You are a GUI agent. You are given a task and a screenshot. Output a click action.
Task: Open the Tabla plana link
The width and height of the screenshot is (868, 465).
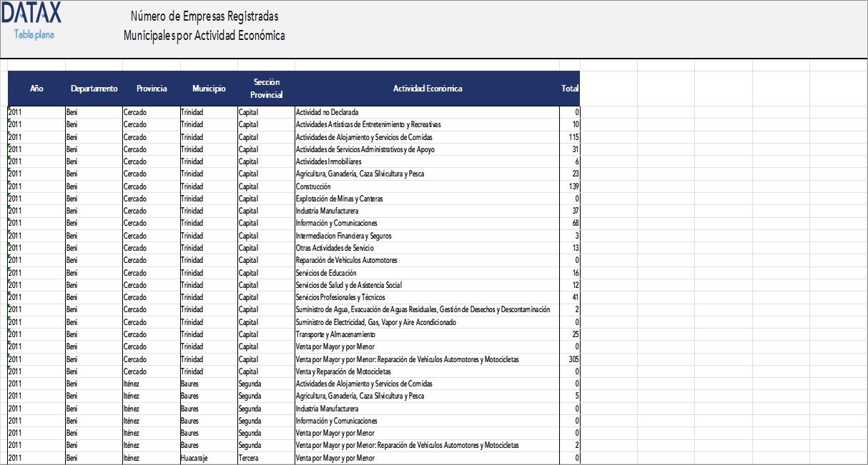pyautogui.click(x=34, y=34)
